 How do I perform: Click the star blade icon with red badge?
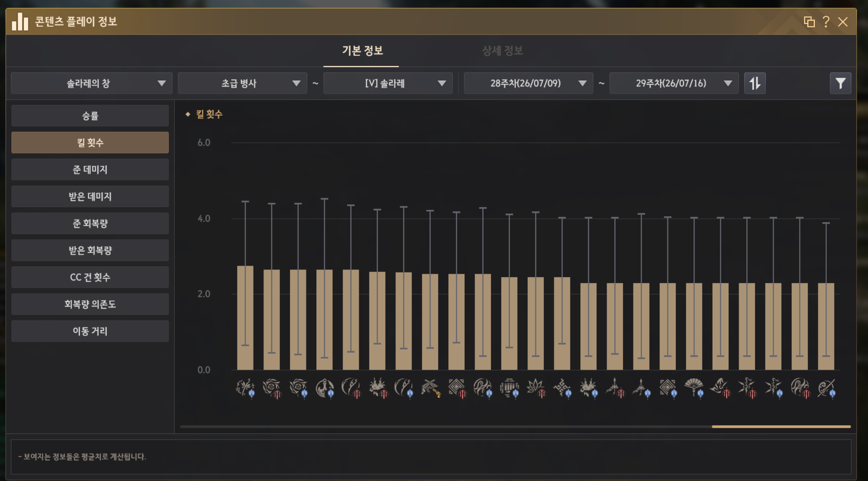[x=747, y=388]
